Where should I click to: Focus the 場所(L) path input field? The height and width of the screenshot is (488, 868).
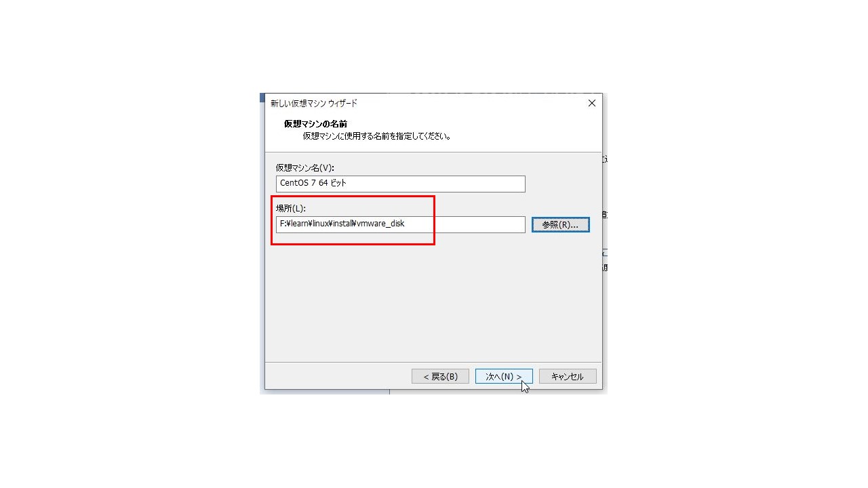click(400, 224)
